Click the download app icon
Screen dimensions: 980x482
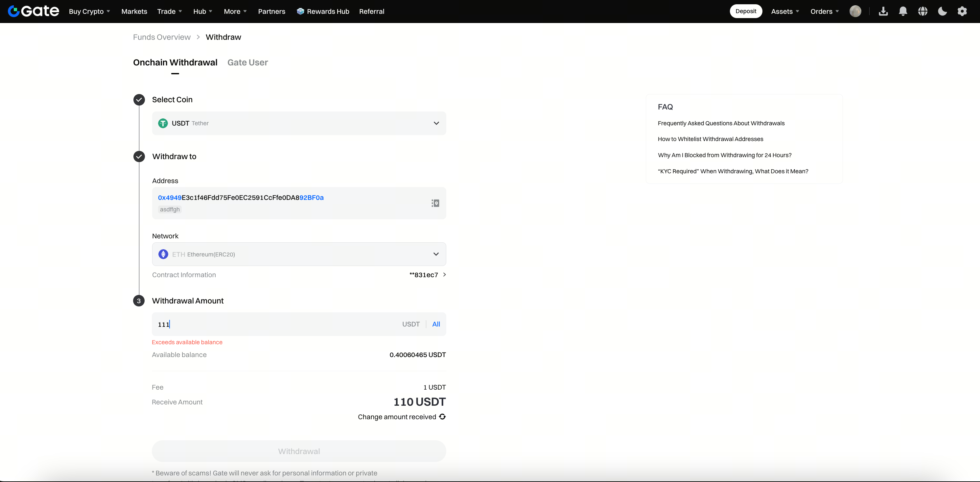click(x=883, y=12)
